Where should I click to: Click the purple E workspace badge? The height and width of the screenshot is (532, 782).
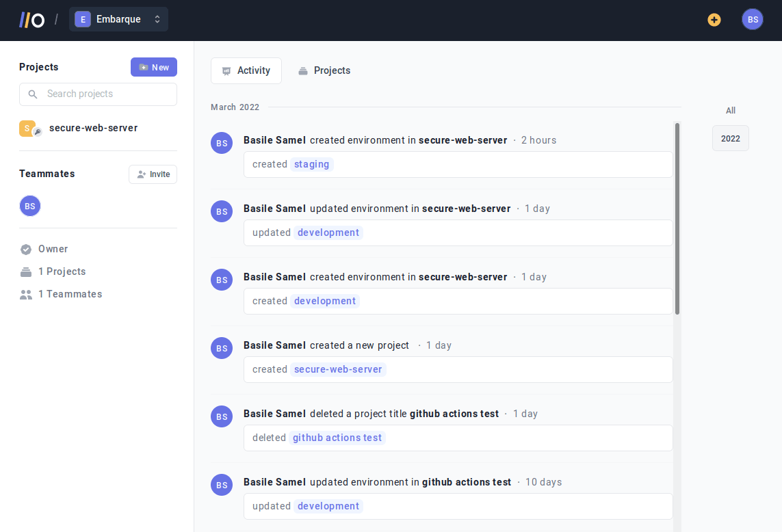pos(83,19)
